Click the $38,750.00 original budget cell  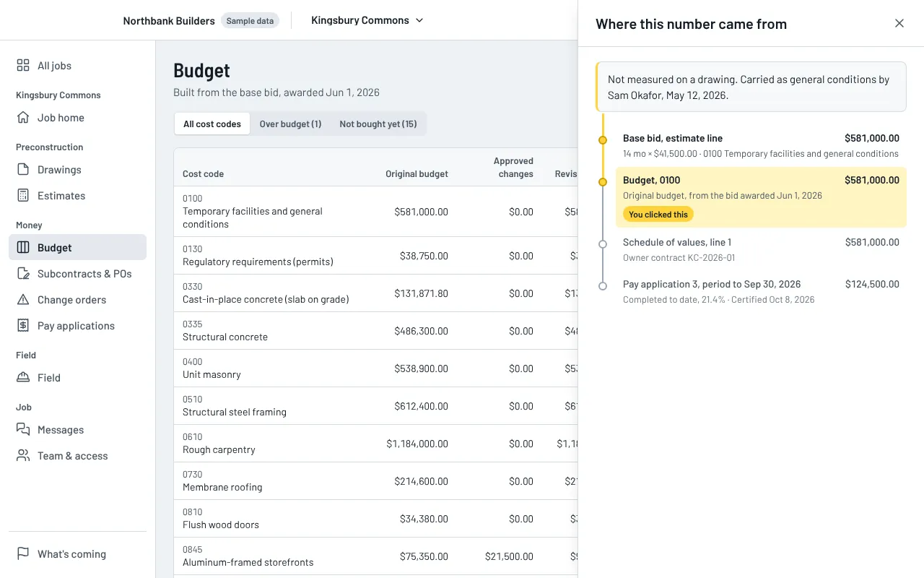[x=424, y=256]
